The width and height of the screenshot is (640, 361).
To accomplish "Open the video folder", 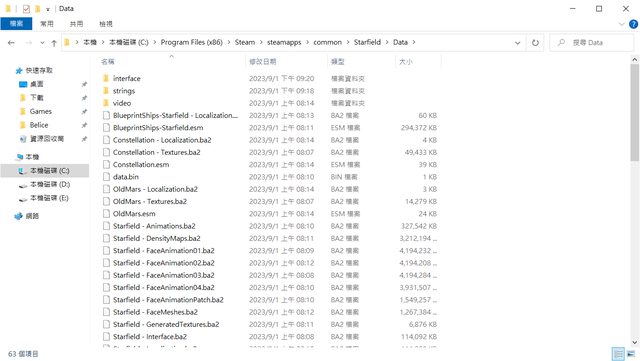I will [x=122, y=103].
